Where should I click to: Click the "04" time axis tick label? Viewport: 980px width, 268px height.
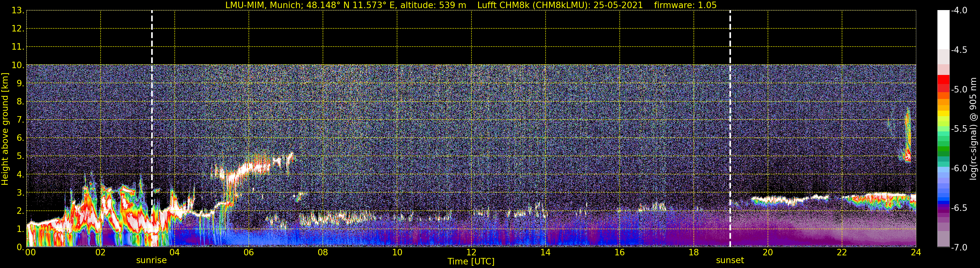pos(175,252)
